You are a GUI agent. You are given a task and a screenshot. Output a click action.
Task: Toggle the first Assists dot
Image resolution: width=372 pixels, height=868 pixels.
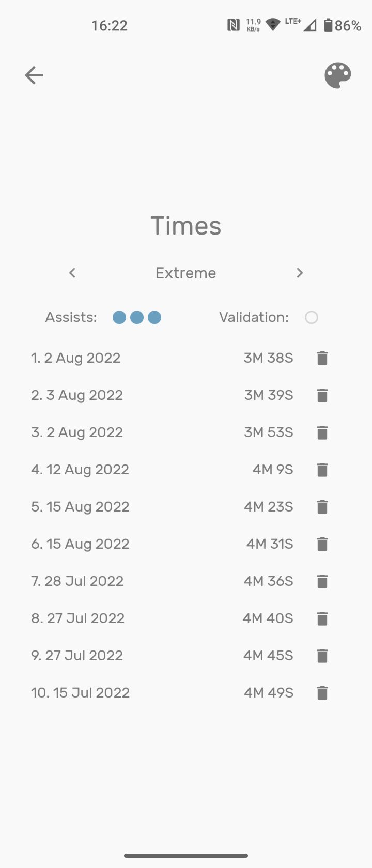pyautogui.click(x=119, y=317)
